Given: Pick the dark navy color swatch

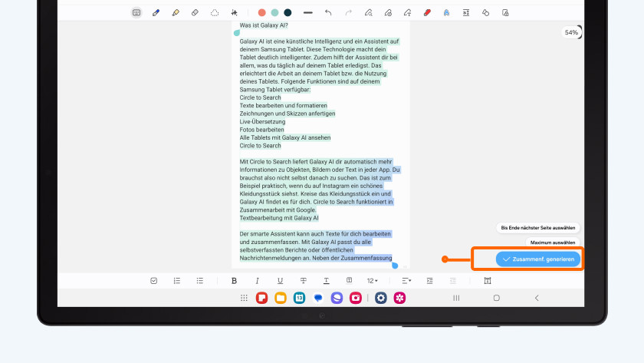Looking at the screenshot, I should pos(287,13).
